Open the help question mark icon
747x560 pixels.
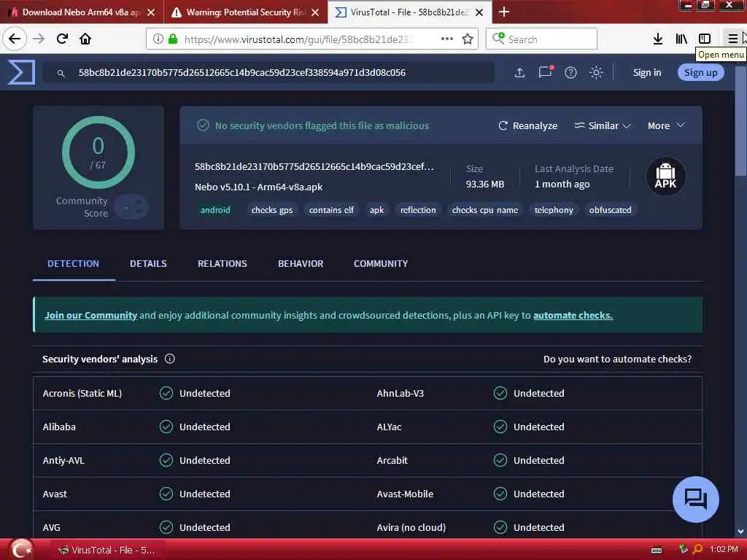(x=570, y=73)
